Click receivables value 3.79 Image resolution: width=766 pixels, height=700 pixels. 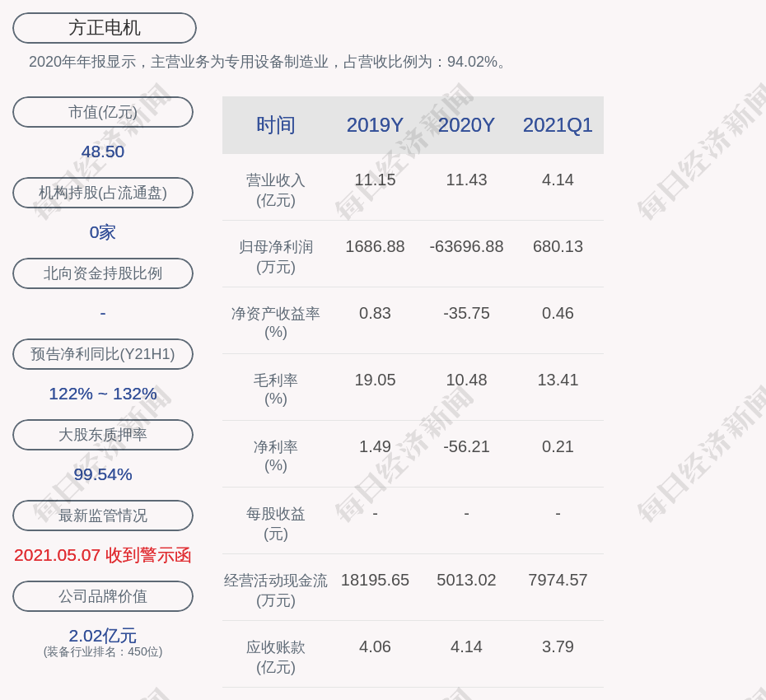558,646
